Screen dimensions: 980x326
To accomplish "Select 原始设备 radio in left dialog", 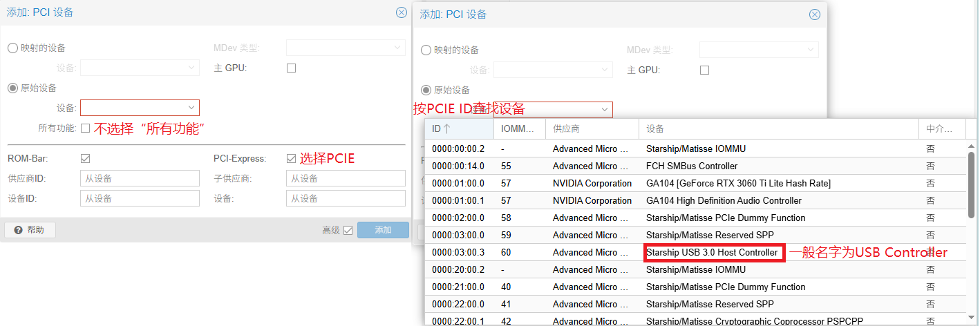I will pyautogui.click(x=12, y=88).
